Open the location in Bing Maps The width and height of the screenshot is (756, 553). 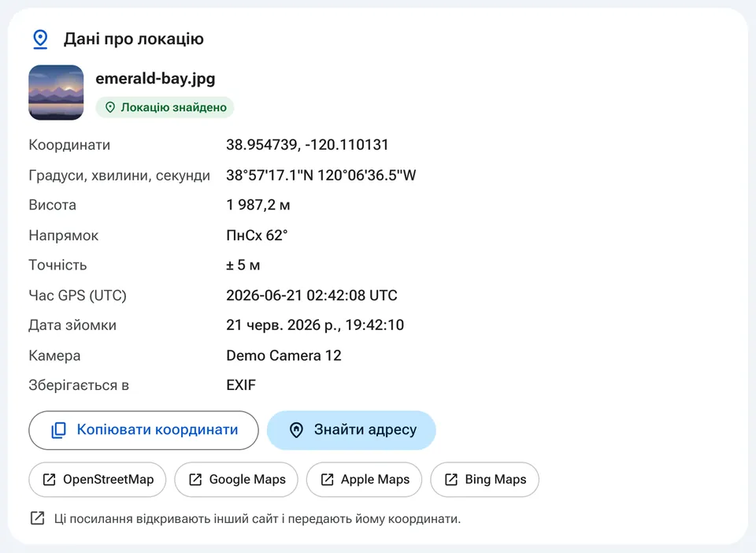(x=484, y=480)
